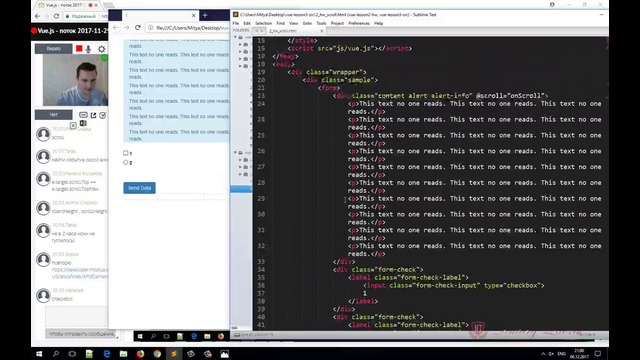This screenshot has width=640, height=360.
Task: Go back in the Vue.js webinar browser
Action: click(x=38, y=16)
